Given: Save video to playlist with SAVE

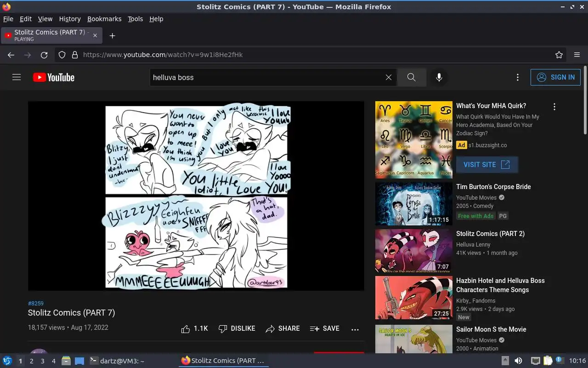Looking at the screenshot, I should [325, 328].
